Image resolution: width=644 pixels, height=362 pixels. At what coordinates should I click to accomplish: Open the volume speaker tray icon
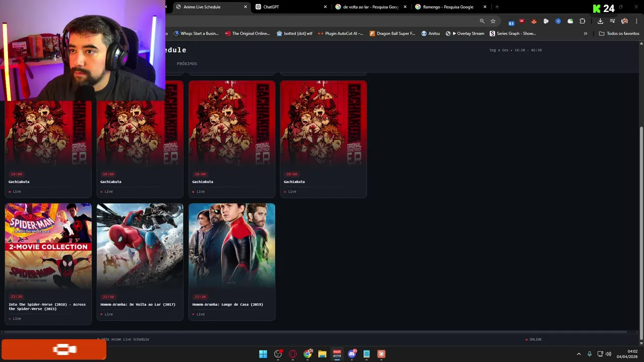point(608,354)
